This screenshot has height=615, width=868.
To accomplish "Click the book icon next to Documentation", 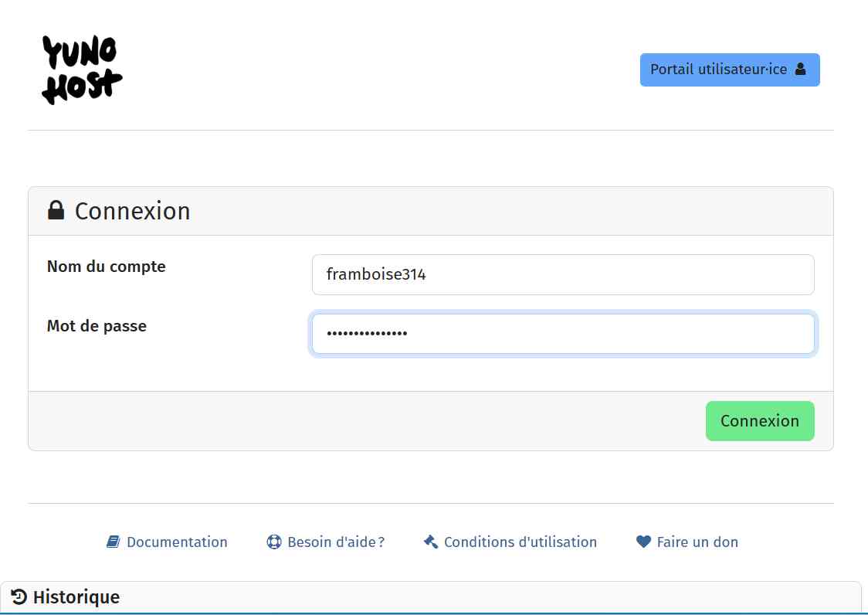I will coord(113,542).
